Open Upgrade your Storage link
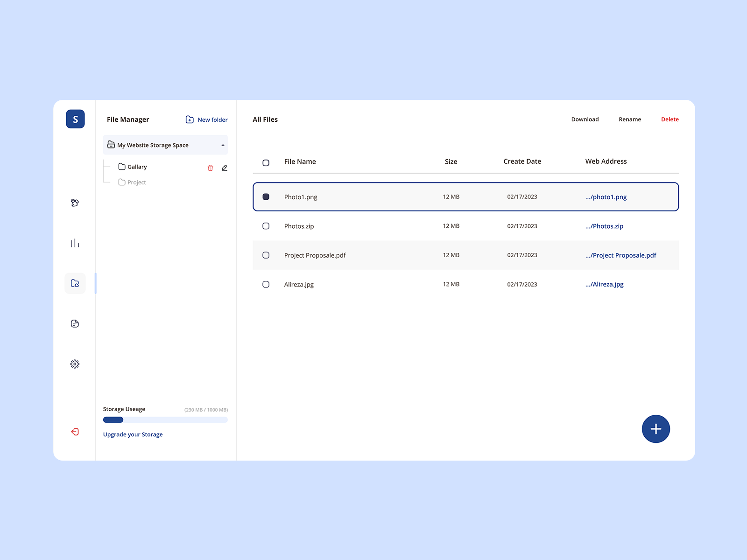Image resolution: width=747 pixels, height=560 pixels. [x=133, y=434]
